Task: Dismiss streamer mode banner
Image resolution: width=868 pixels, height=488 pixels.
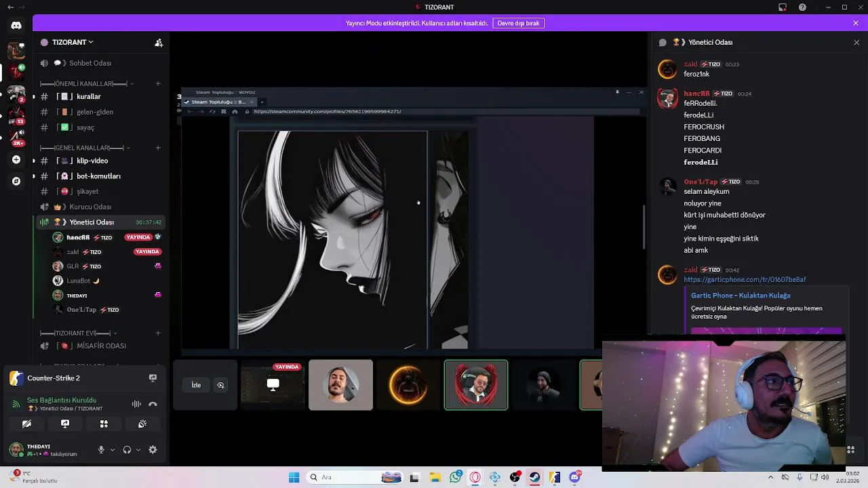Action: tap(856, 23)
